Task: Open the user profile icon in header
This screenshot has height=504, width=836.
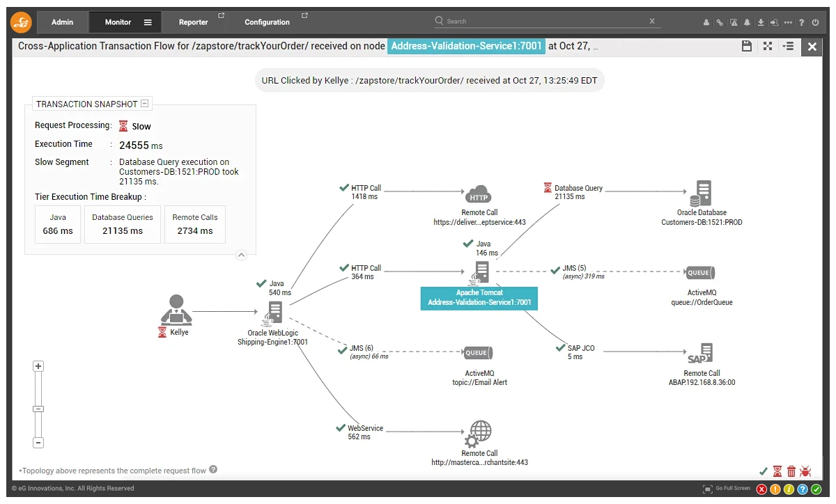Action: click(x=706, y=22)
